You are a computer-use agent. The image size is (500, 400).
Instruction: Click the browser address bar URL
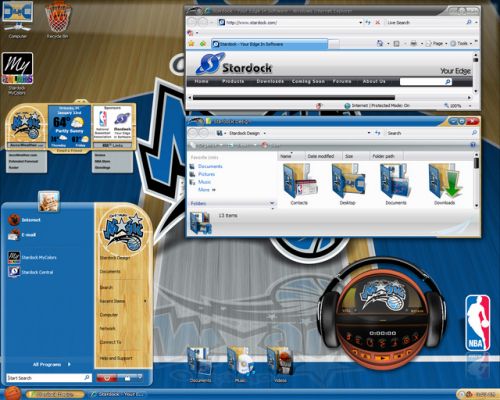252,23
